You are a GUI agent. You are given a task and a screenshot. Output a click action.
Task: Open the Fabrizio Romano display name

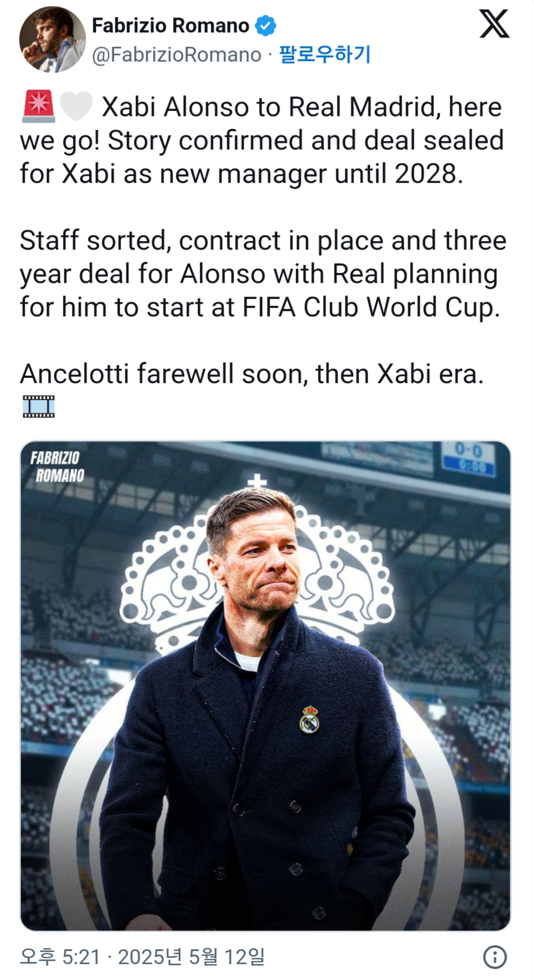[x=171, y=25]
